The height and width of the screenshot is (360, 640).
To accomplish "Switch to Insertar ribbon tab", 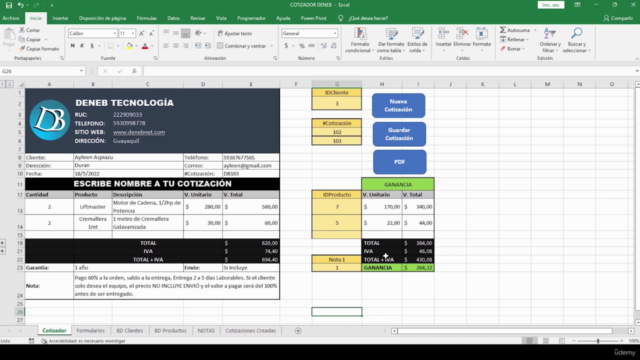I will (x=60, y=18).
